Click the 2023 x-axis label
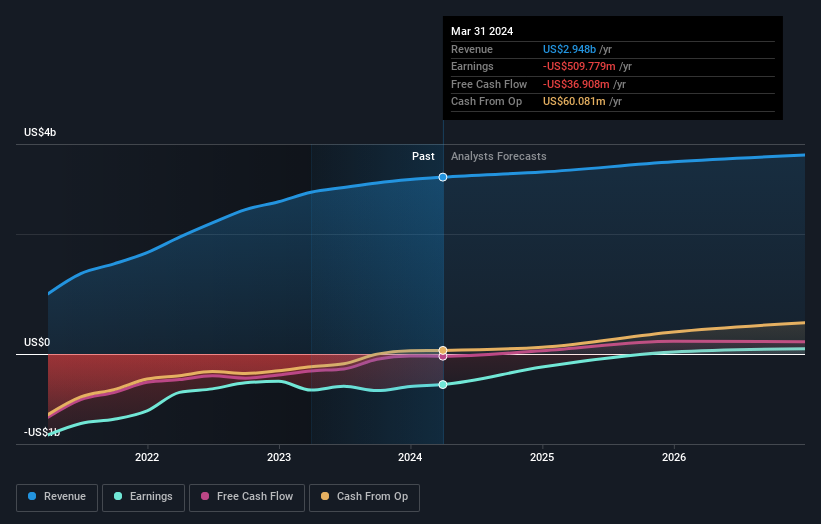 [x=279, y=458]
